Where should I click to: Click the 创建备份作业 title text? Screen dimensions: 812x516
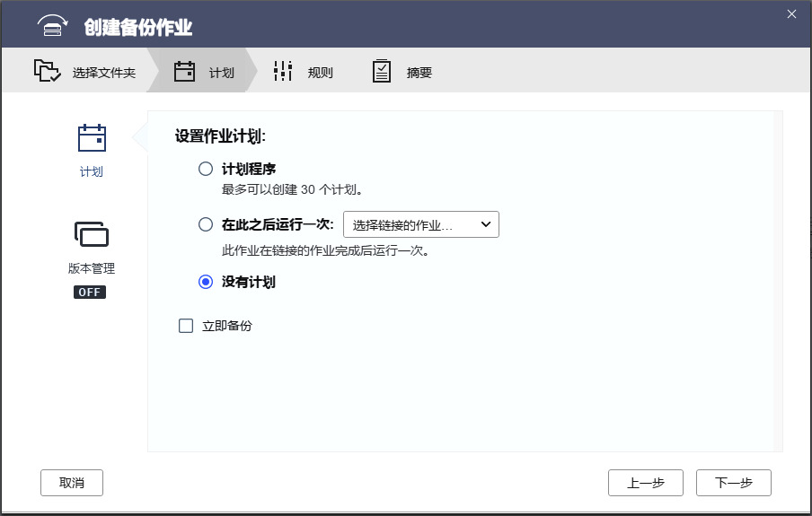pyautogui.click(x=137, y=27)
